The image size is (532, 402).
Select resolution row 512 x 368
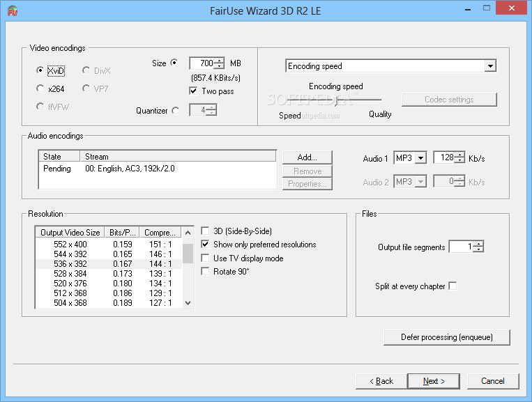tap(109, 293)
